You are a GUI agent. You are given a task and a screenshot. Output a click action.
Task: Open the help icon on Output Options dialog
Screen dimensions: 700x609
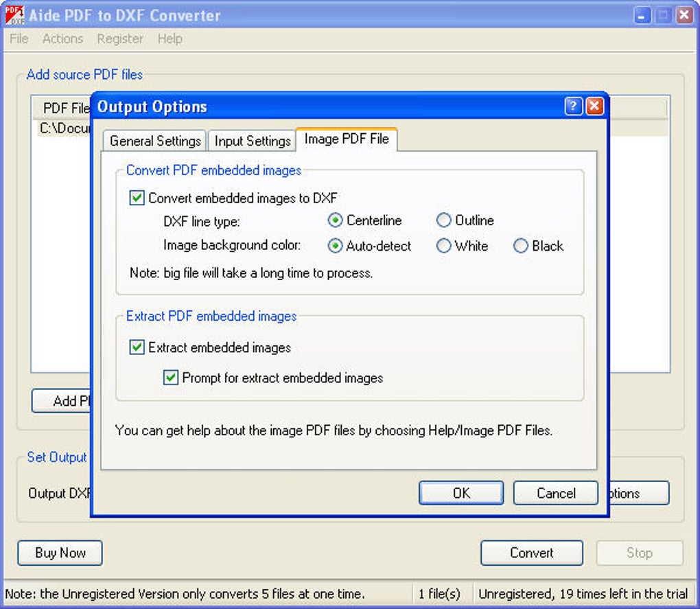pos(574,106)
